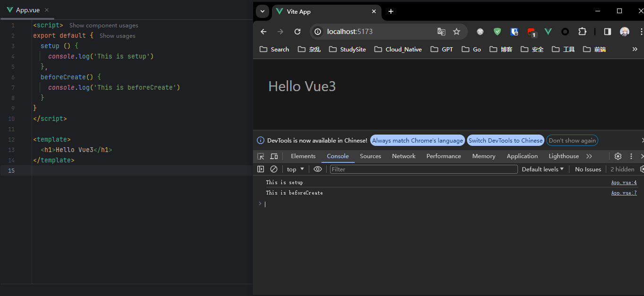The width and height of the screenshot is (644, 296).
Task: Click Always match Chrome's language
Action: (x=417, y=141)
